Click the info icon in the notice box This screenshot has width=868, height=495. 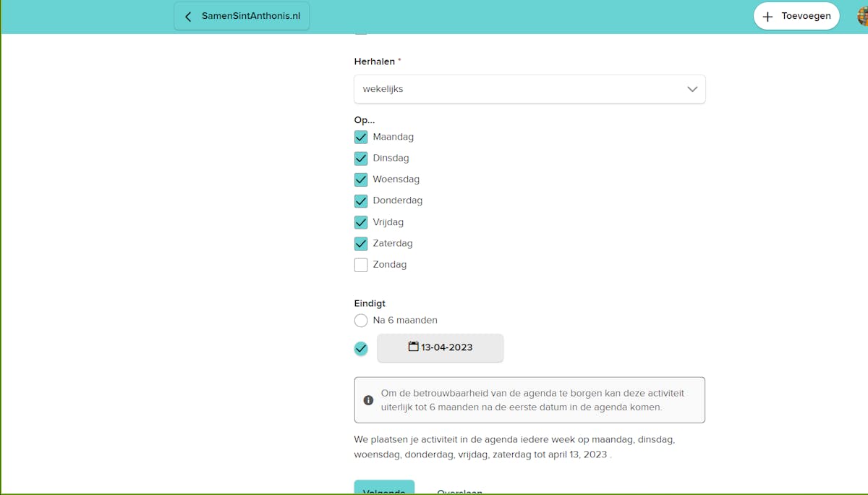[368, 400]
